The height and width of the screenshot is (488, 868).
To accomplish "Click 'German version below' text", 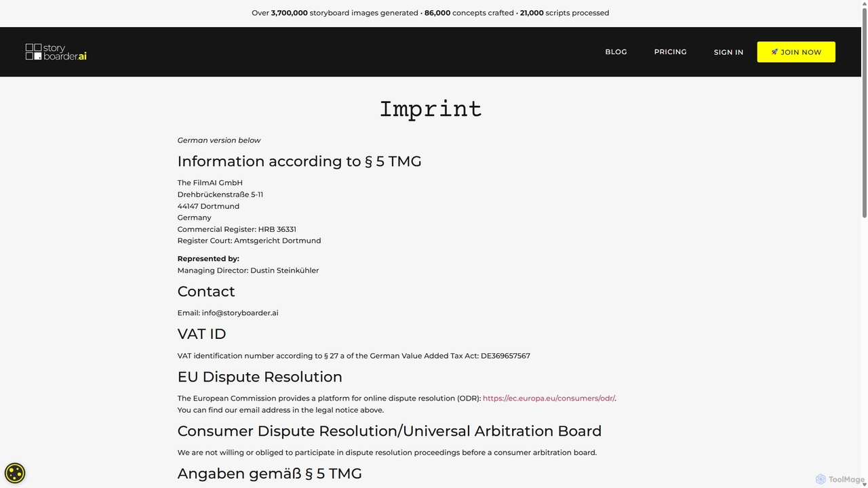I will coord(219,140).
